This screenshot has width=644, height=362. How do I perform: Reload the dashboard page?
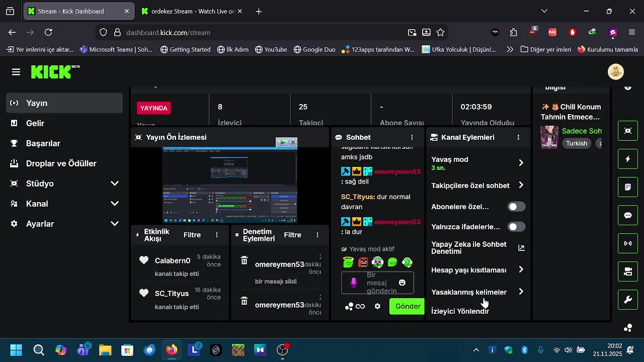pos(48,32)
